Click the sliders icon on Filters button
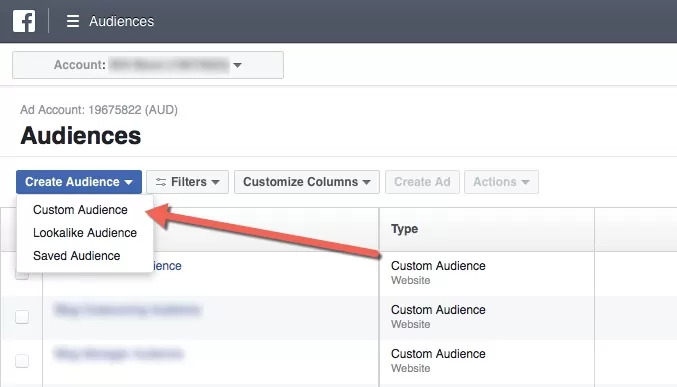The width and height of the screenshot is (677, 387). 161,182
